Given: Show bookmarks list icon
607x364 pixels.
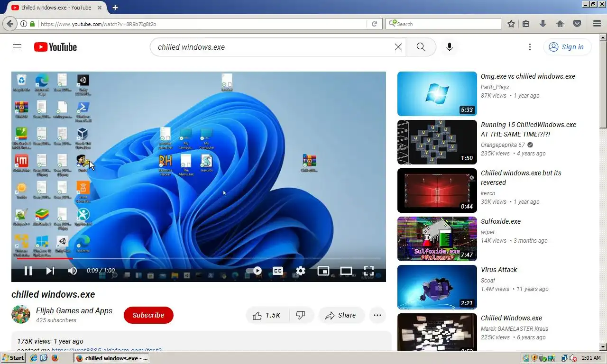Looking at the screenshot, I should click(x=526, y=24).
